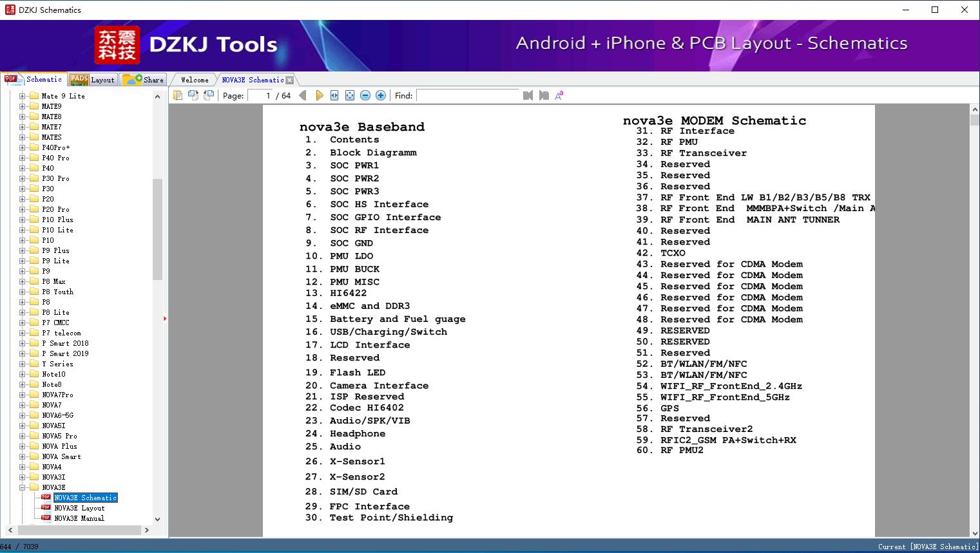Click the folder icon of P30 Pro

click(x=34, y=178)
